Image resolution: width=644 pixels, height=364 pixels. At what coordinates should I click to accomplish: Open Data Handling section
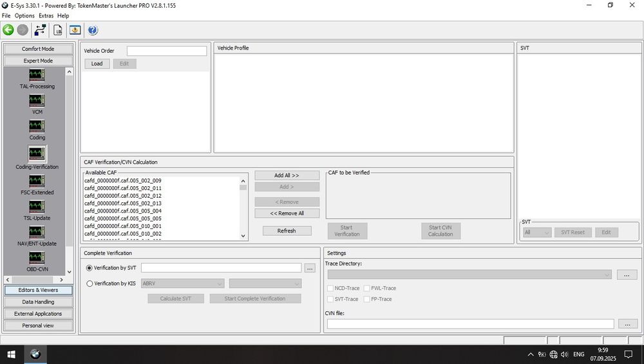tap(38, 302)
